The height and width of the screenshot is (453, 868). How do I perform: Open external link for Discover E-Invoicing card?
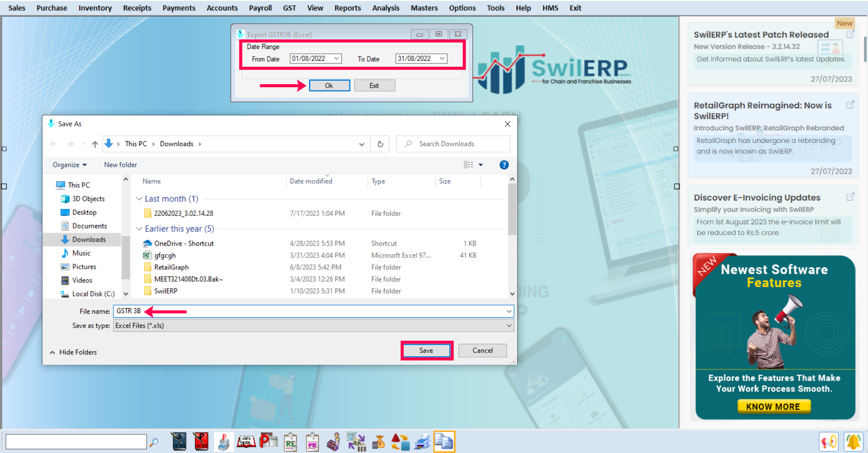850,197
